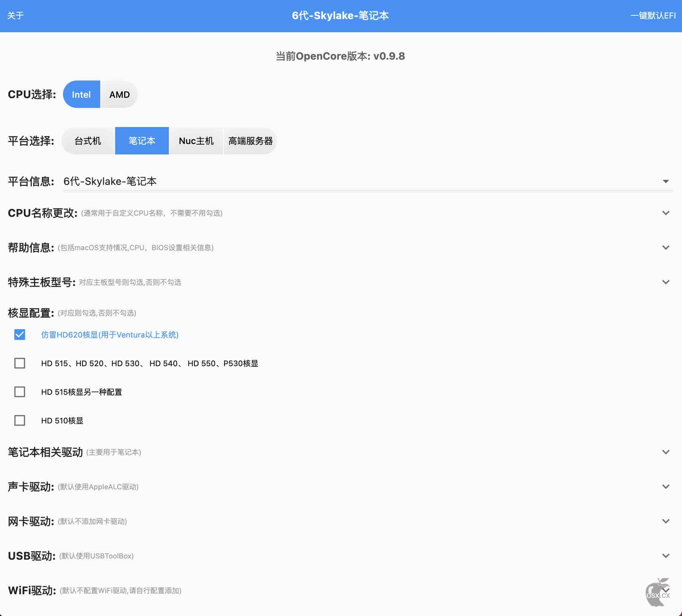Click the 帮助信息 section title

tap(31, 247)
